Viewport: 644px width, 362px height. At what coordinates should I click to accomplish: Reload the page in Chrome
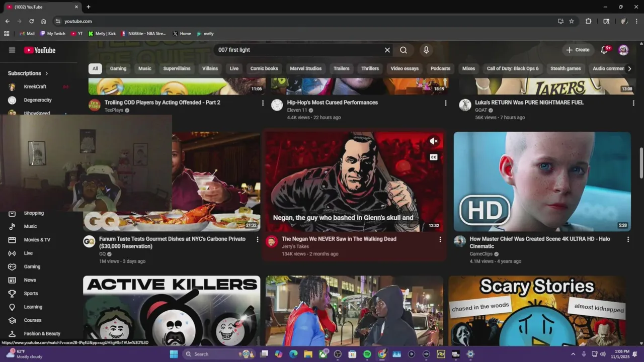[31, 21]
